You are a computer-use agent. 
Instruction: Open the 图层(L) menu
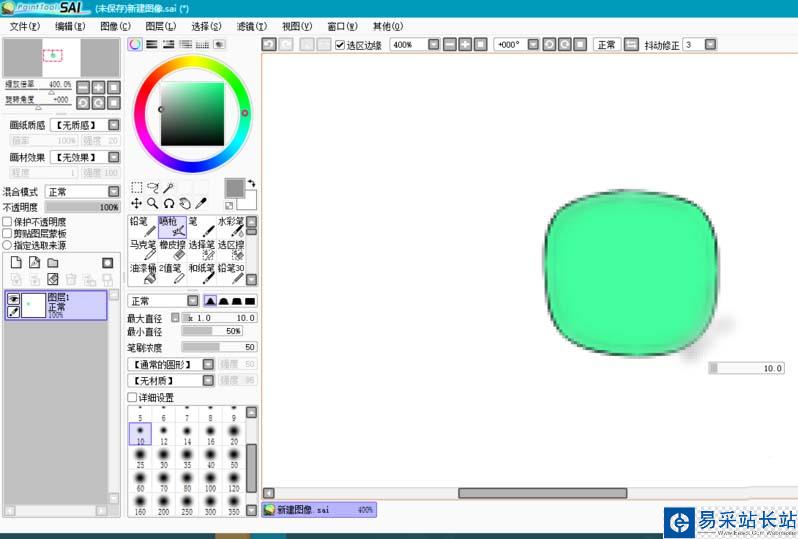click(160, 26)
